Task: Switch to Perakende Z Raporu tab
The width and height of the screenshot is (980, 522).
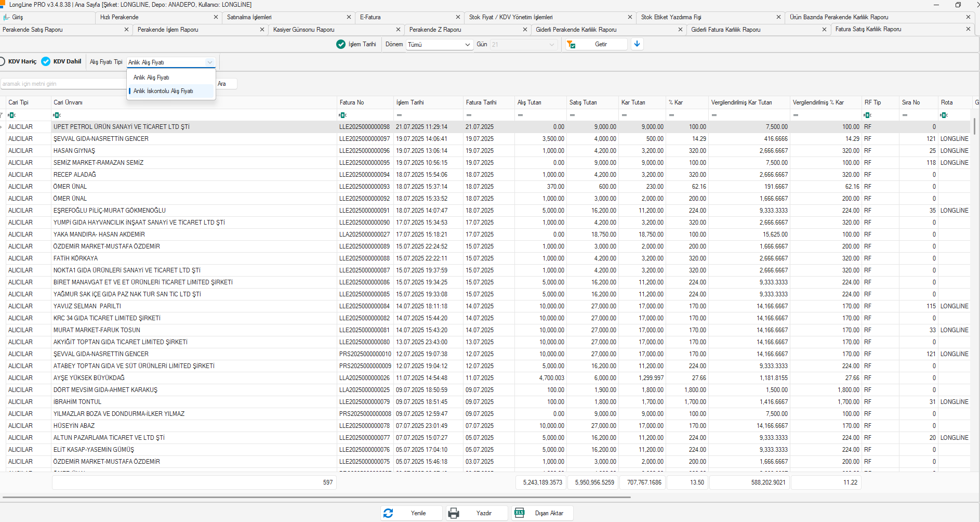Action: pyautogui.click(x=435, y=30)
